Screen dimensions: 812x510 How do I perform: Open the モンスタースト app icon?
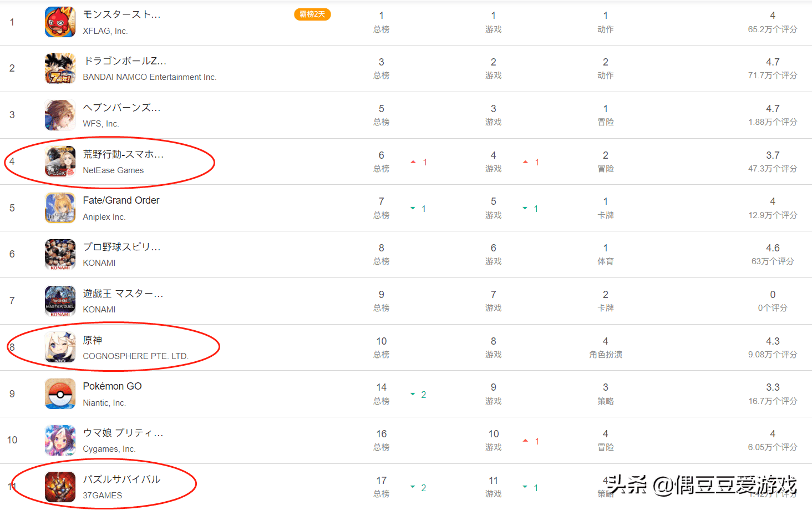(x=60, y=22)
